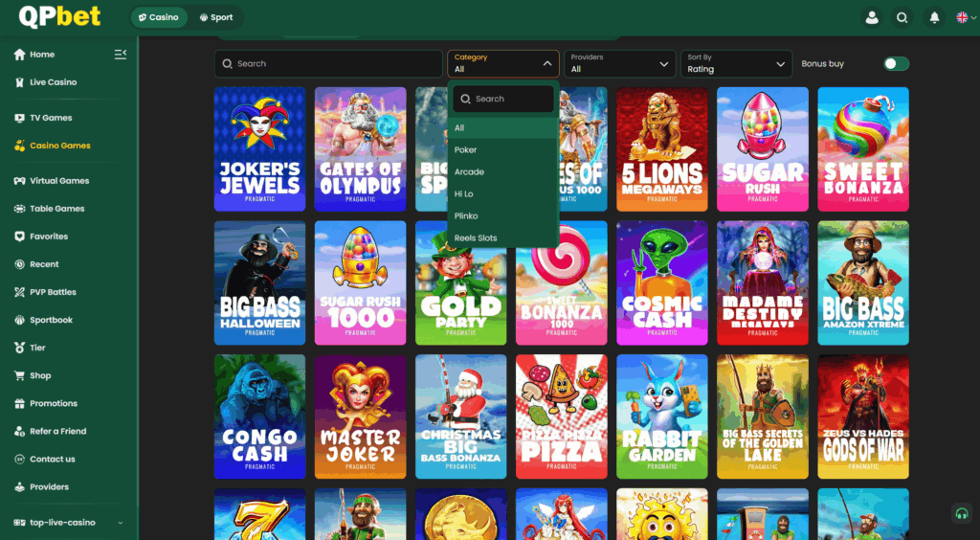The width and height of the screenshot is (980, 540).
Task: Collapse the sidebar menu icon
Action: (121, 55)
